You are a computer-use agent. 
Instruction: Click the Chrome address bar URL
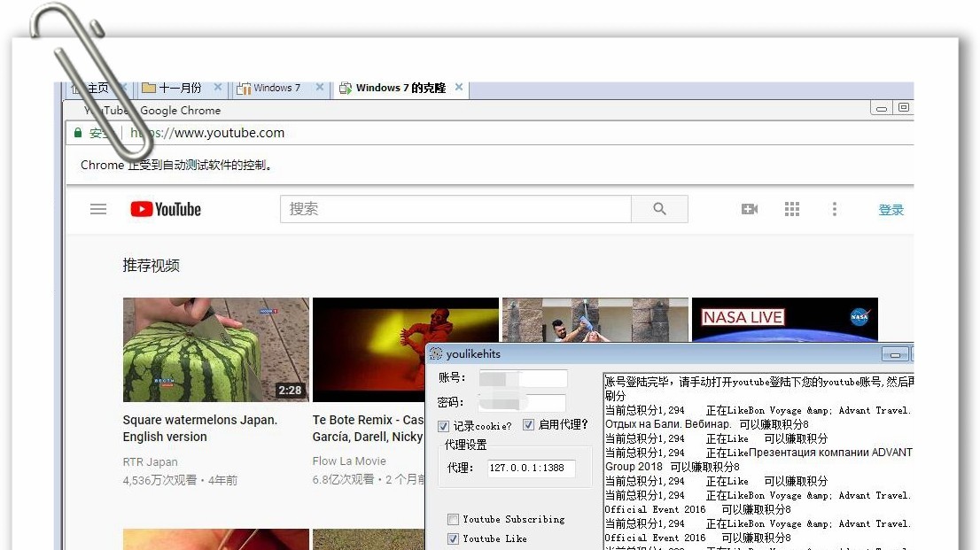(x=207, y=133)
